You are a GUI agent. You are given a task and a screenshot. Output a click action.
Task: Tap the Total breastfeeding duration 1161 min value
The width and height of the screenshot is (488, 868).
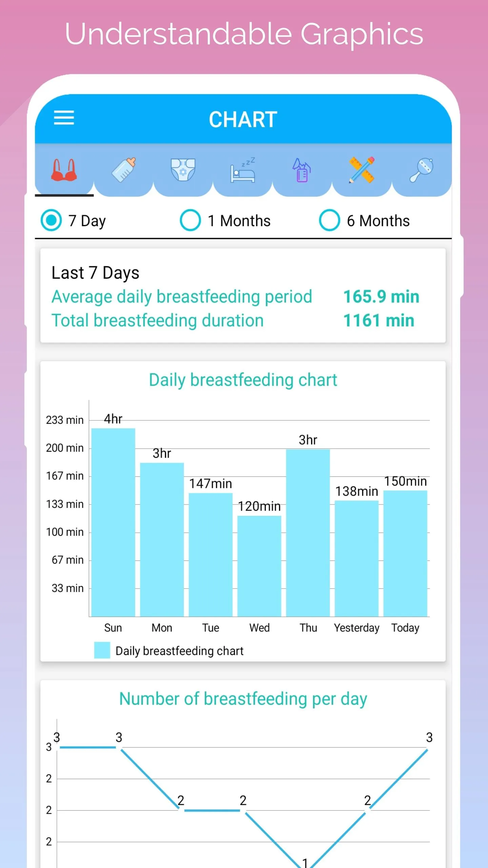click(379, 320)
